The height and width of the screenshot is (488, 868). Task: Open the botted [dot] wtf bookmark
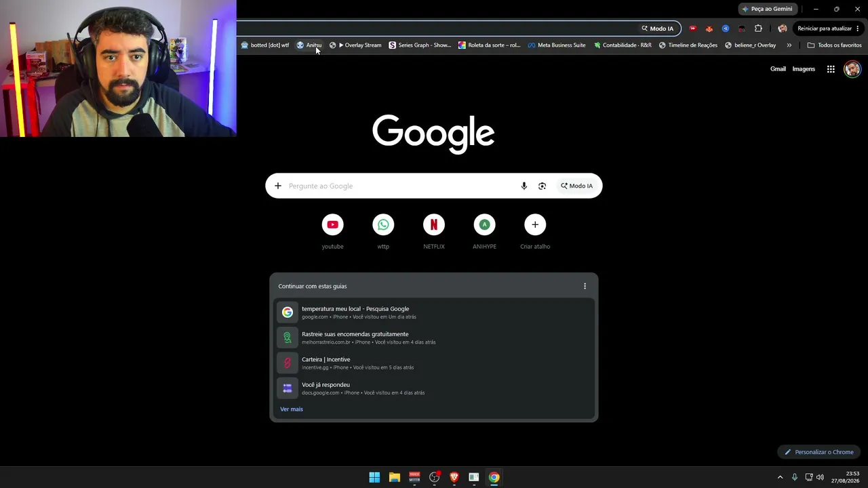tap(265, 45)
